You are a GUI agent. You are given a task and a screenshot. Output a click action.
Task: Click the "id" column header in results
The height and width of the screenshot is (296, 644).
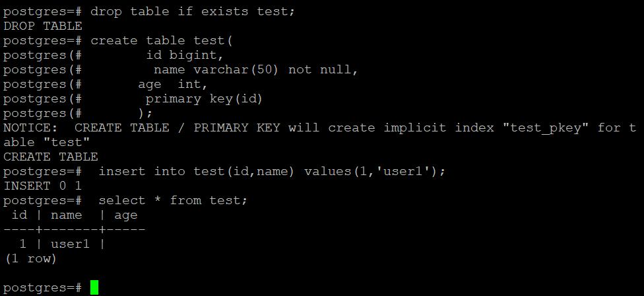click(20, 215)
